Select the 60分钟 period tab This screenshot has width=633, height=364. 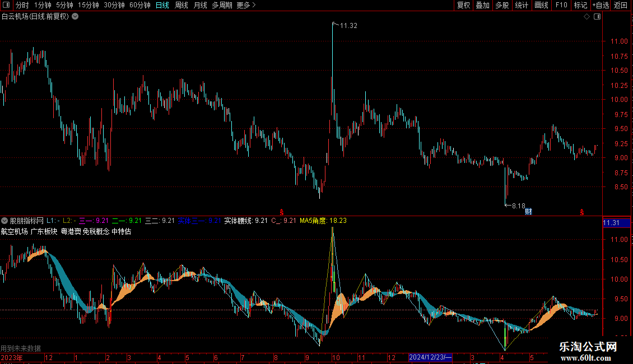pos(139,5)
